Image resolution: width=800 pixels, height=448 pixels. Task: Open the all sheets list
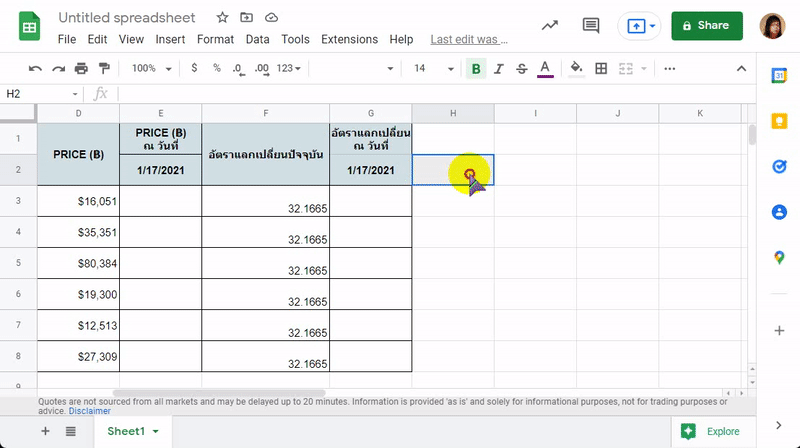click(x=70, y=431)
